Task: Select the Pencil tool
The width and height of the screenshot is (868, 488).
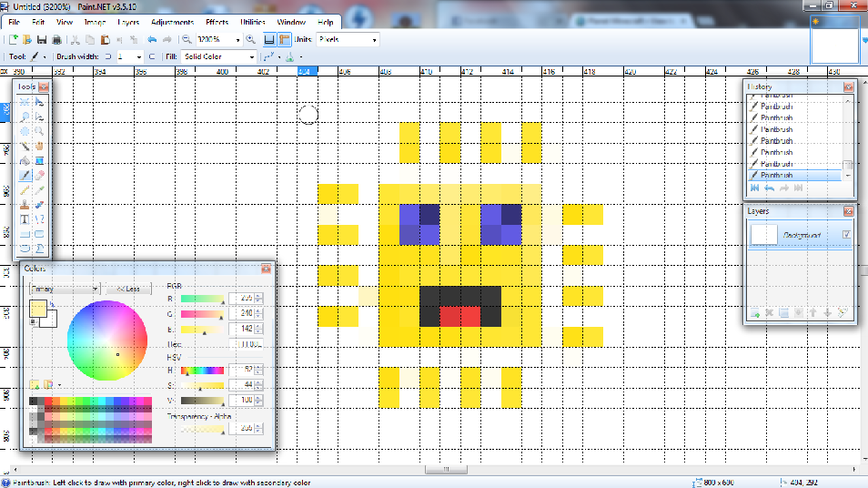Action: point(25,190)
